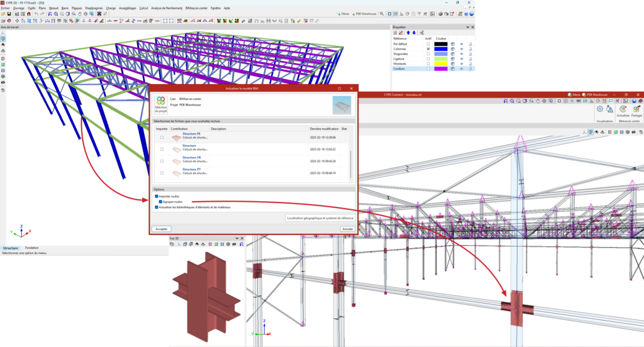Move label up with blue up arrow

[x=408, y=33]
